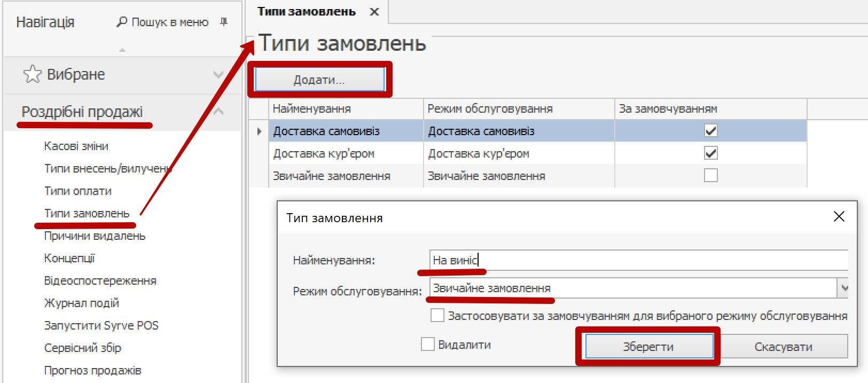Enable Застосовувати за замовчуванням checkbox
The height and width of the screenshot is (383, 868).
437,316
